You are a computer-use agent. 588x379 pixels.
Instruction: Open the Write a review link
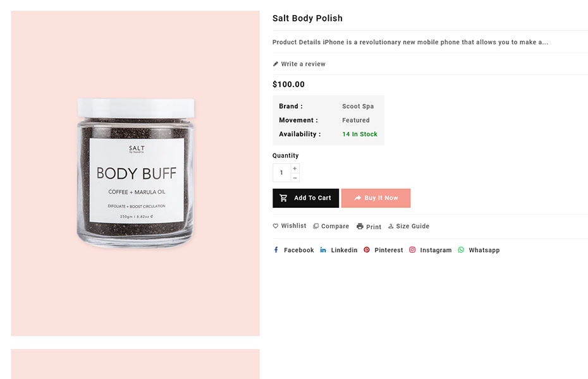303,64
